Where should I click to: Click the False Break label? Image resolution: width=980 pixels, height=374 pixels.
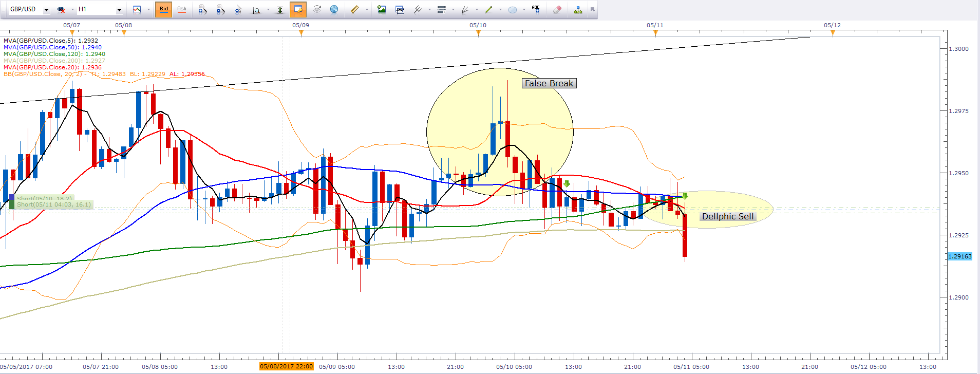(549, 83)
